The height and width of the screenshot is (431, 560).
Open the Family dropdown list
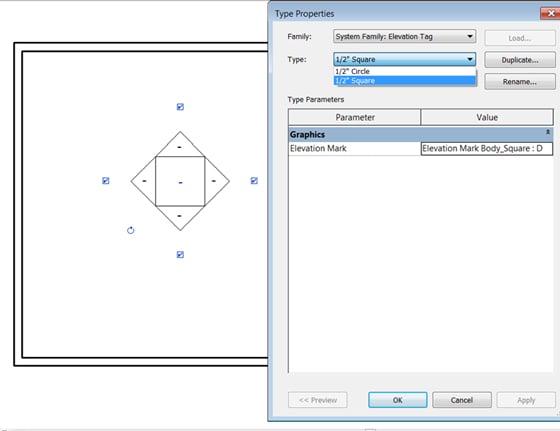tap(404, 36)
